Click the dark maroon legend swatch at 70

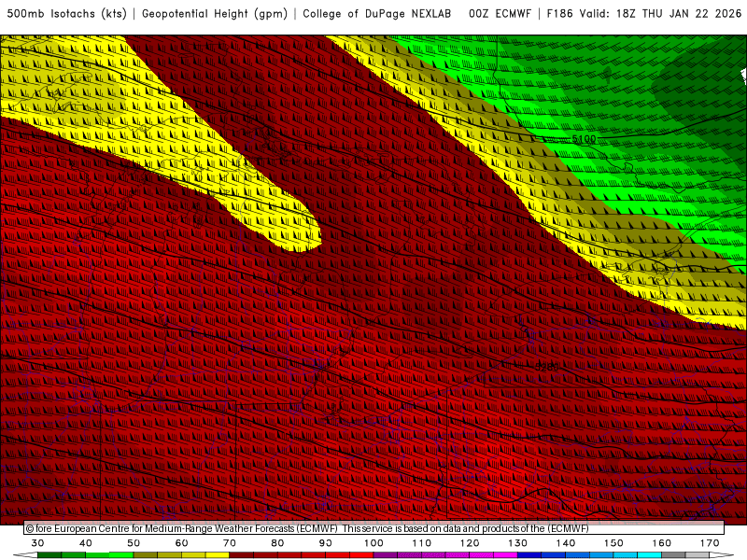241,554
